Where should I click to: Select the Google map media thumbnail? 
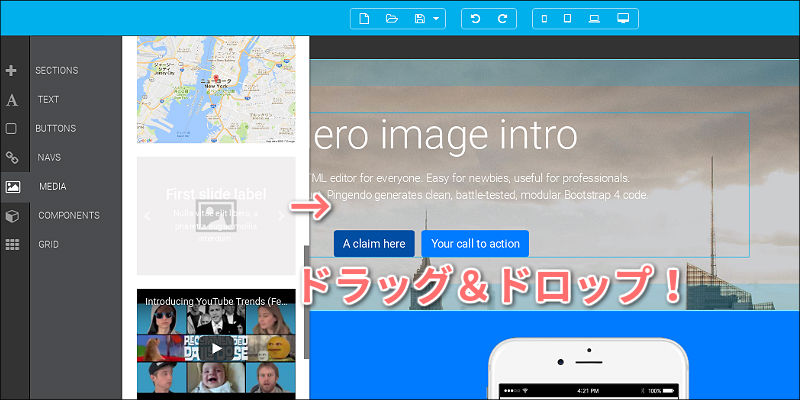[216, 90]
